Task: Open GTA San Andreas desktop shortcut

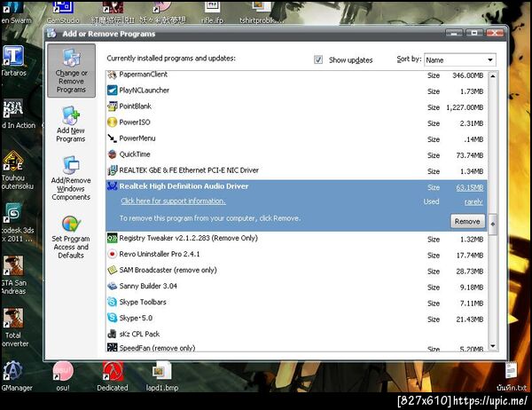Action: pos(13,275)
